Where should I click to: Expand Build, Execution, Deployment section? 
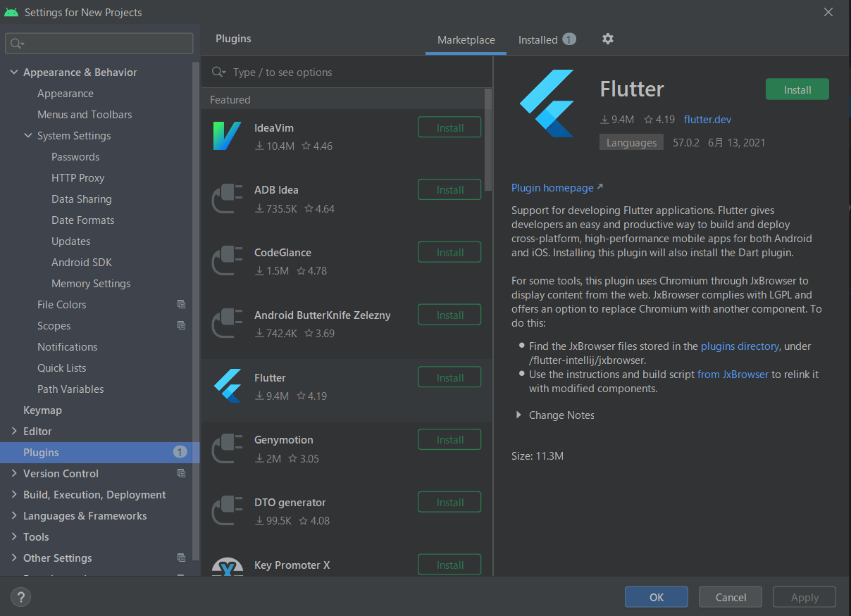tap(14, 495)
